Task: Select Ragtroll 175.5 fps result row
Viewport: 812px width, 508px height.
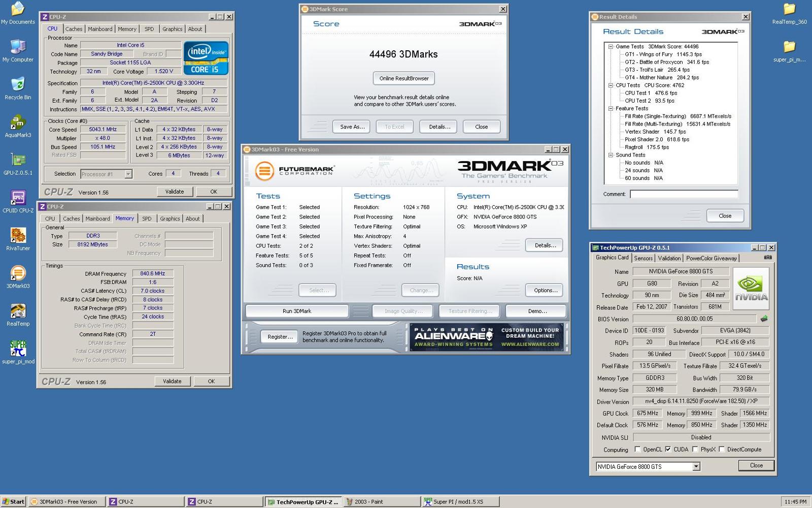Action: [647, 147]
